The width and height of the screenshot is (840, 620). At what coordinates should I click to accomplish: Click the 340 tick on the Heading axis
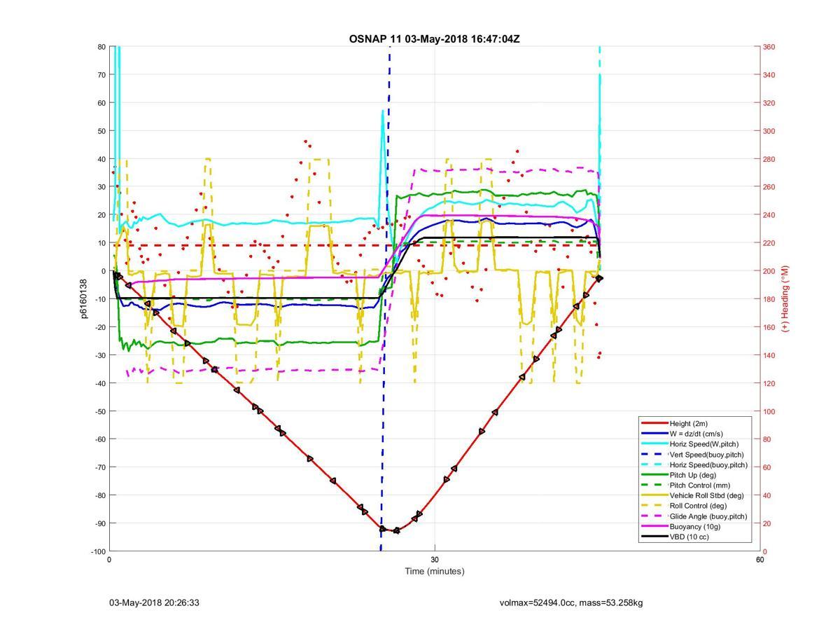[769, 75]
